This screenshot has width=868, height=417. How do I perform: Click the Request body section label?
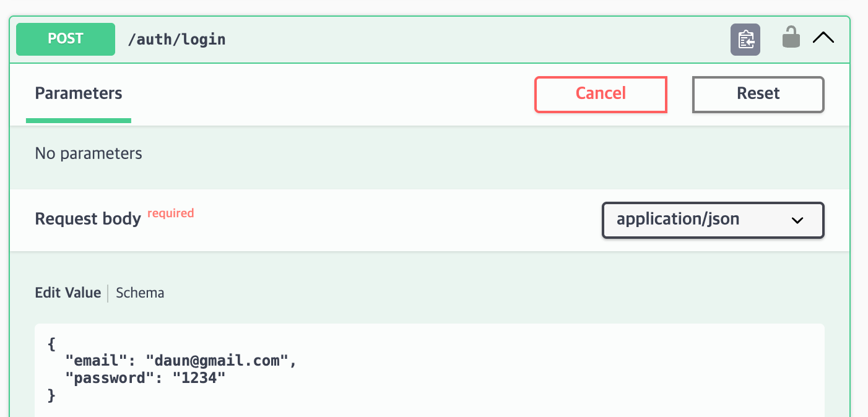pos(88,219)
